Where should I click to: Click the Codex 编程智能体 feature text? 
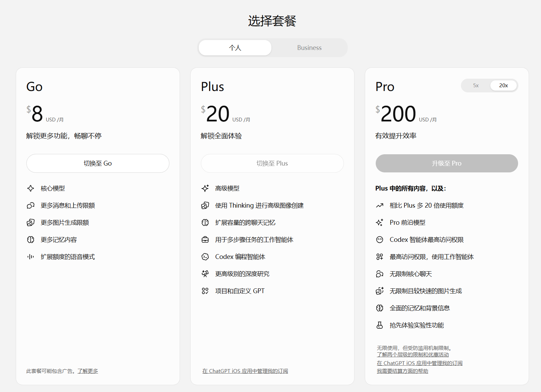240,257
